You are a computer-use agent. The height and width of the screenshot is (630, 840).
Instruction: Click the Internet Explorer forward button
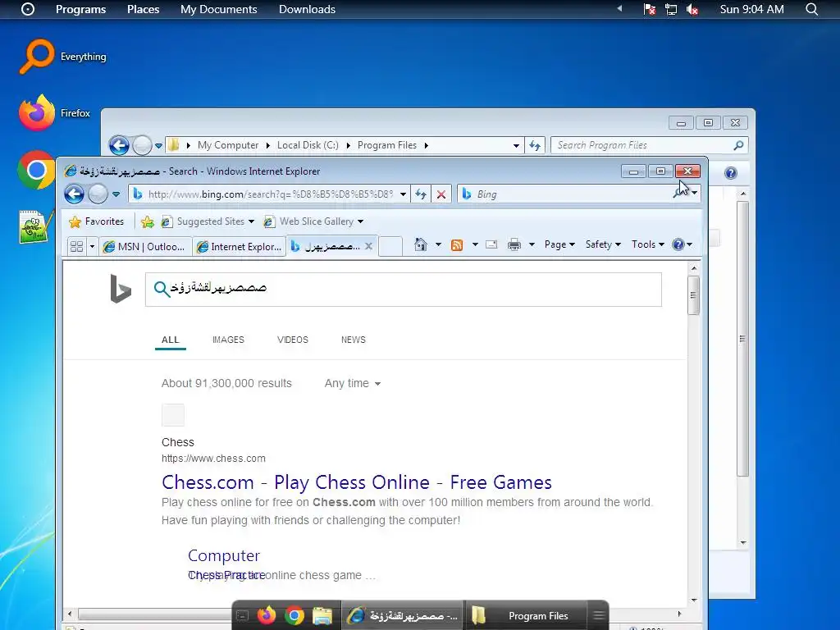(x=98, y=194)
